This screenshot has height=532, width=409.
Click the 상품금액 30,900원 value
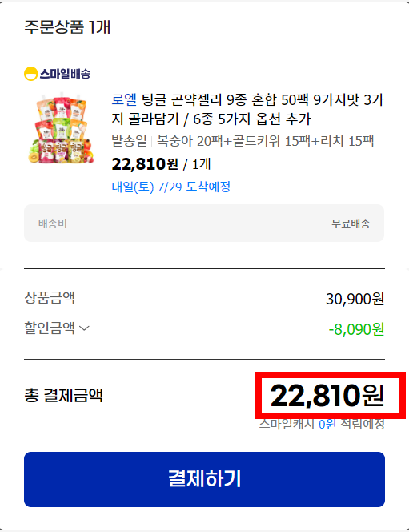coord(355,299)
